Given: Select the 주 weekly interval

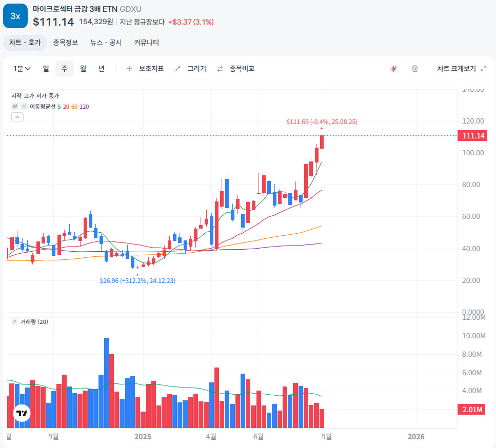Looking at the screenshot, I should (65, 69).
